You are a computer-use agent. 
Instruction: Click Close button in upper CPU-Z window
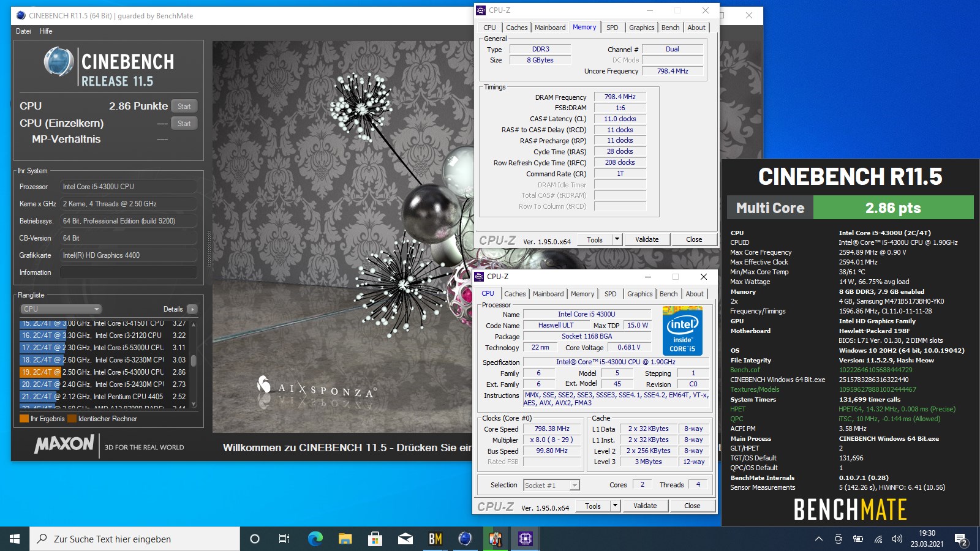pyautogui.click(x=694, y=240)
